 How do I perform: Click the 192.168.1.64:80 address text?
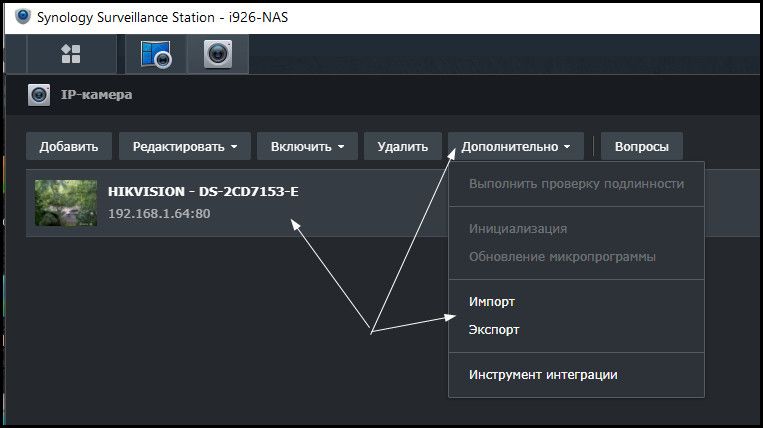158,214
